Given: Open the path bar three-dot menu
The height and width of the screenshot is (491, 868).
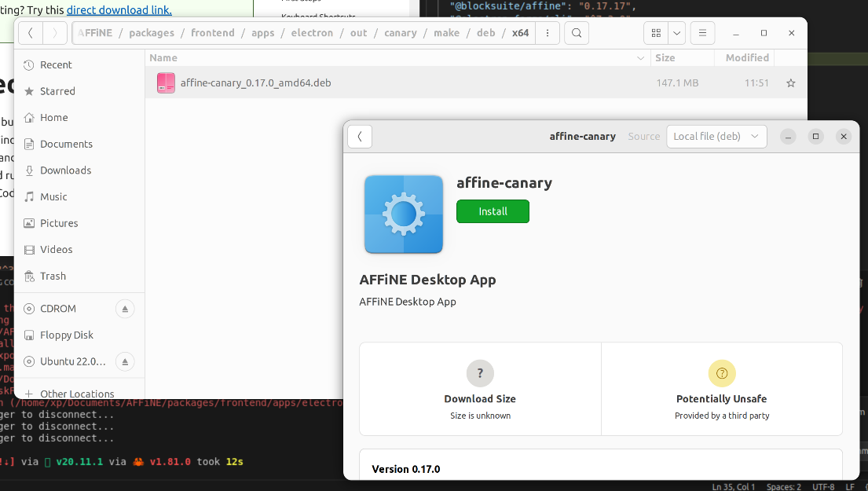Looking at the screenshot, I should click(x=548, y=33).
